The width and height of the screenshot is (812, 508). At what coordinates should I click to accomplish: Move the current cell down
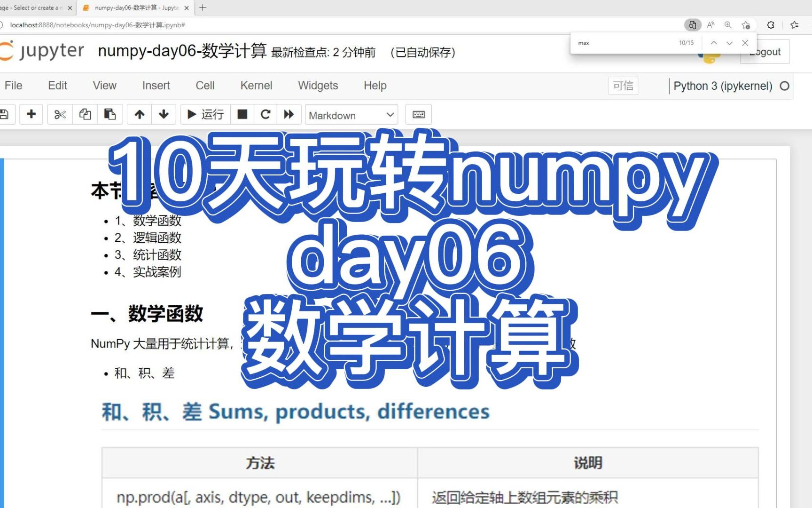click(163, 114)
